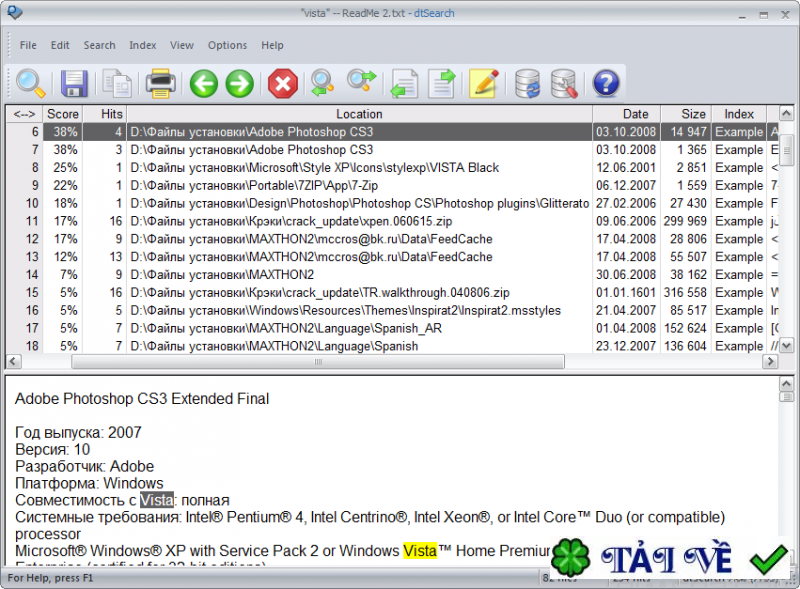Screen dimensions: 800x589
Task: Open next document icon
Action: (x=441, y=84)
